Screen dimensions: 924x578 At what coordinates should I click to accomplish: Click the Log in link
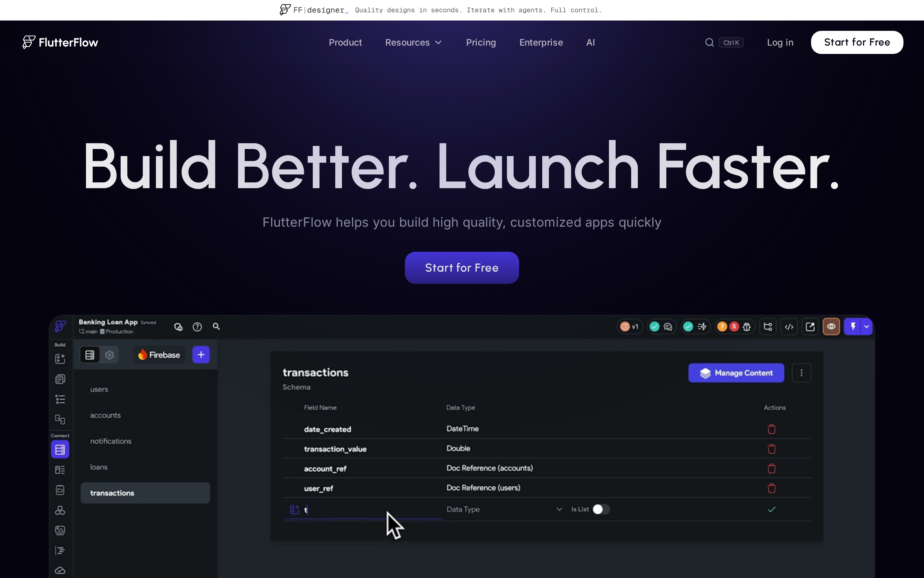click(x=780, y=42)
